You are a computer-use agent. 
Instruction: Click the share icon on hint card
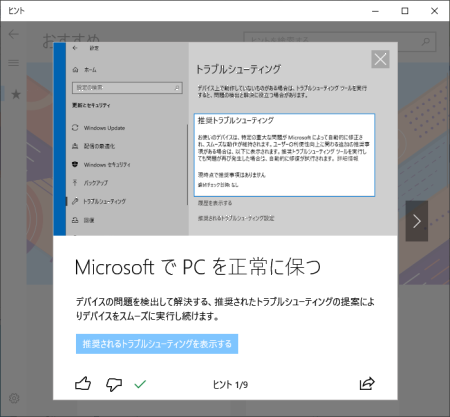(x=367, y=384)
